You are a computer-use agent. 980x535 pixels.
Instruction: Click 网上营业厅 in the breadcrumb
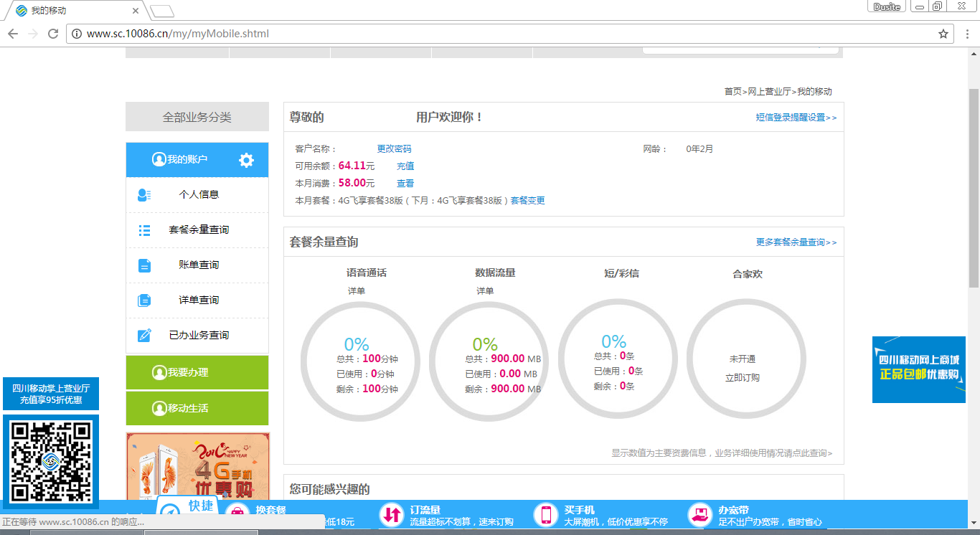pyautogui.click(x=769, y=92)
